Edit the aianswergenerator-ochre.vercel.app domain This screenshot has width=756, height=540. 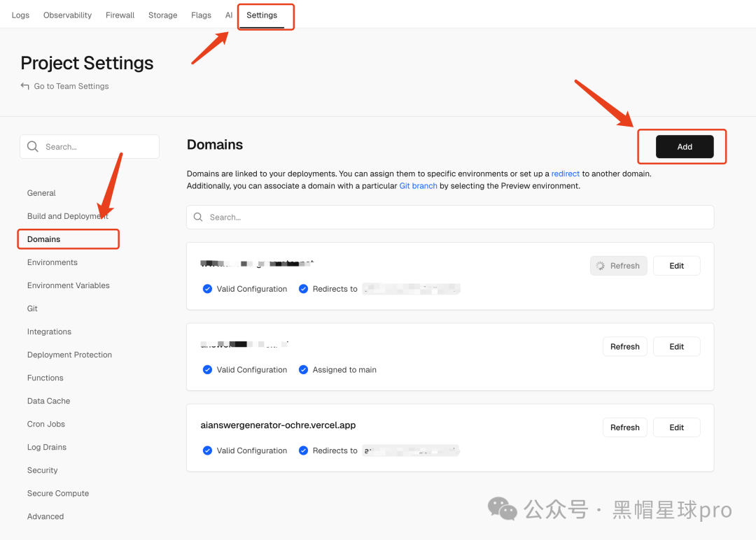(x=676, y=427)
